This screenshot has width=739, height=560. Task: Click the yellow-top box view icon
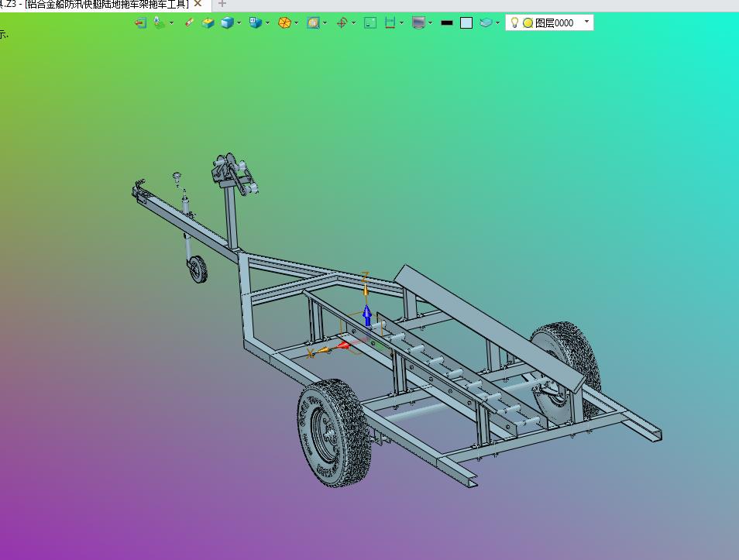[x=208, y=22]
